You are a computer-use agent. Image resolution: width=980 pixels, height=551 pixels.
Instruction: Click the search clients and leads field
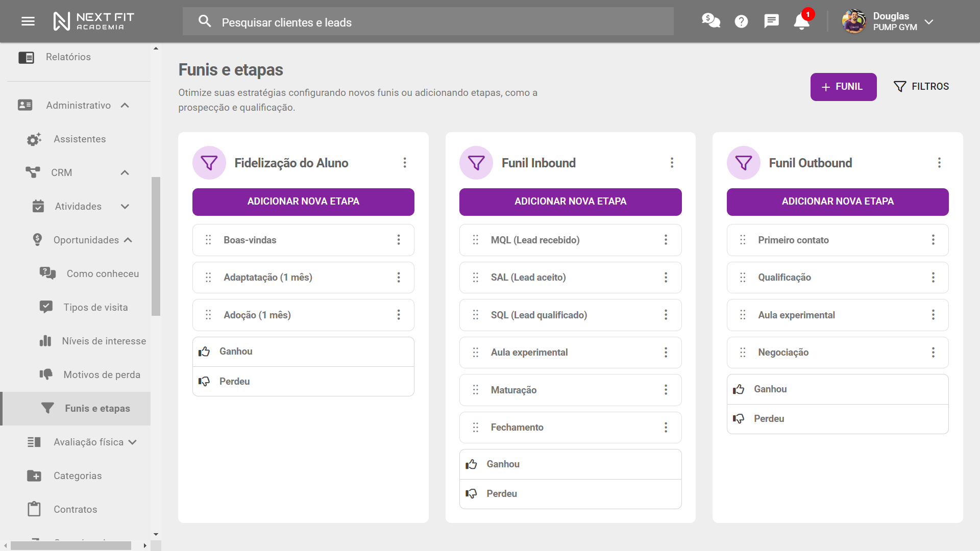click(428, 22)
